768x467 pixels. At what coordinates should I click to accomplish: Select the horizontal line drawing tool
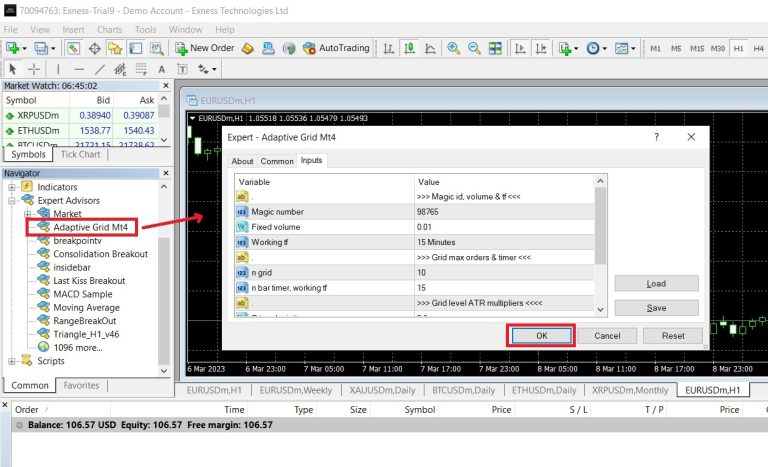coord(79,69)
